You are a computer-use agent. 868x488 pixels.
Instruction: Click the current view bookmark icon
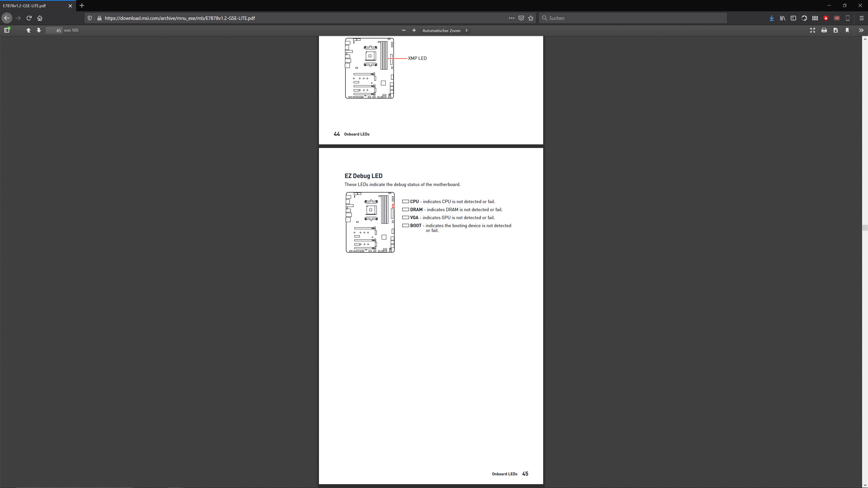click(847, 30)
